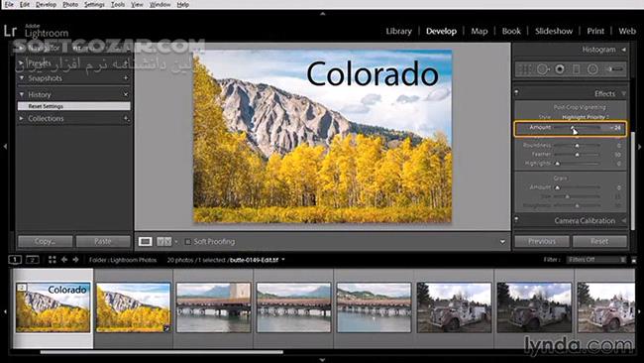Screen dimensions: 644x363
Task: Open the File menu
Action: coord(9,5)
